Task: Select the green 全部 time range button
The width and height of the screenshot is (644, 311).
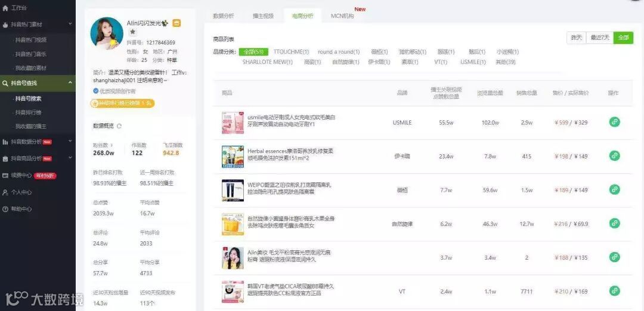Action: click(624, 38)
